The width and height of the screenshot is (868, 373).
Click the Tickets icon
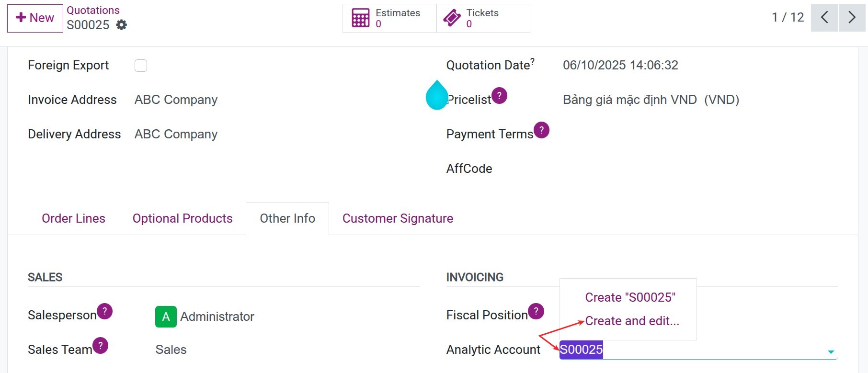point(452,18)
